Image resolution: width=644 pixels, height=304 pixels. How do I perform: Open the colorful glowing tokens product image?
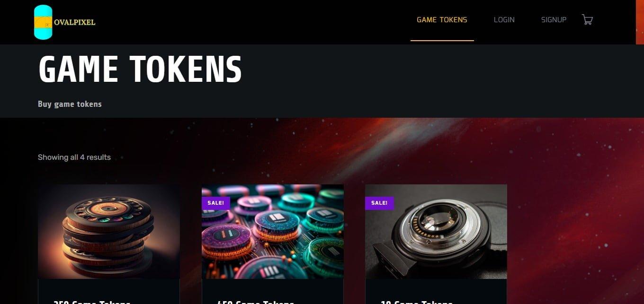273,232
